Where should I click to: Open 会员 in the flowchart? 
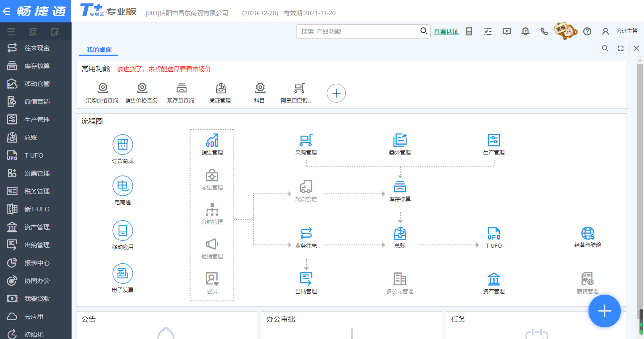coord(212,283)
